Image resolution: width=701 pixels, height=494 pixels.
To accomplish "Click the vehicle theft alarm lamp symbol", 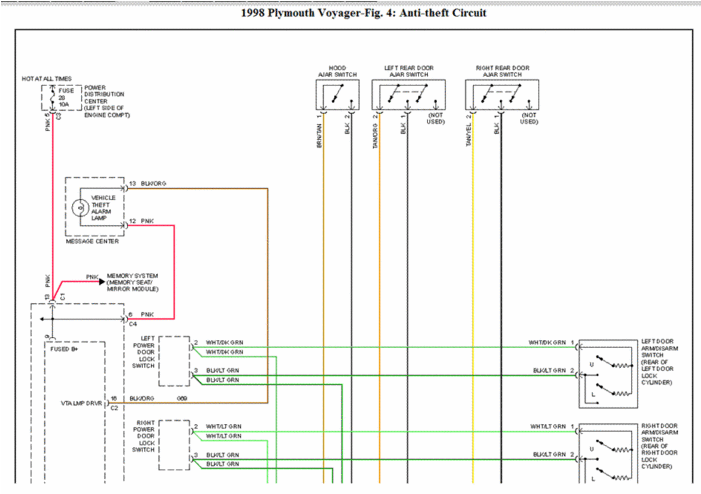I will (80, 207).
